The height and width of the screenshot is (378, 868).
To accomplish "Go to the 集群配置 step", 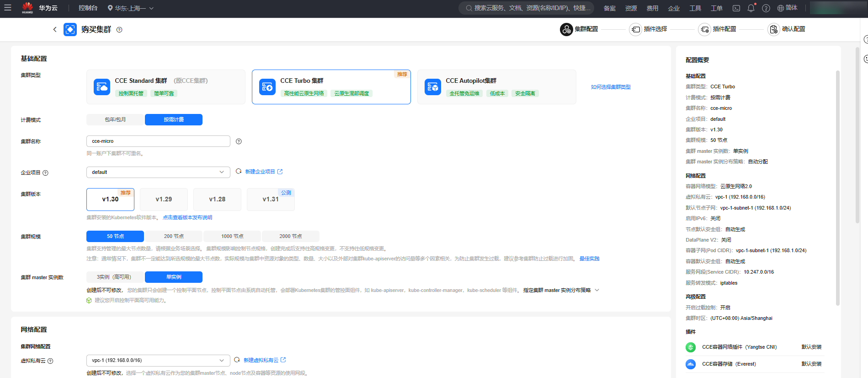I will (x=579, y=29).
